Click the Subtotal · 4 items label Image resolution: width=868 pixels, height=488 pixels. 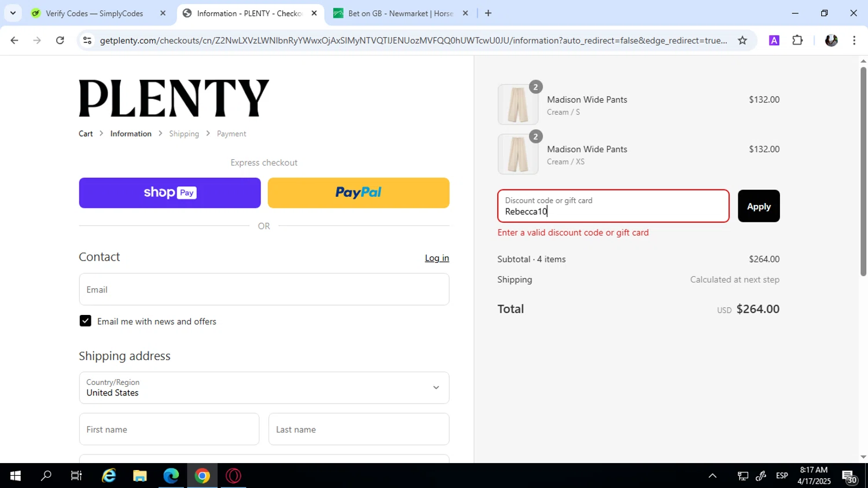pos(532,259)
